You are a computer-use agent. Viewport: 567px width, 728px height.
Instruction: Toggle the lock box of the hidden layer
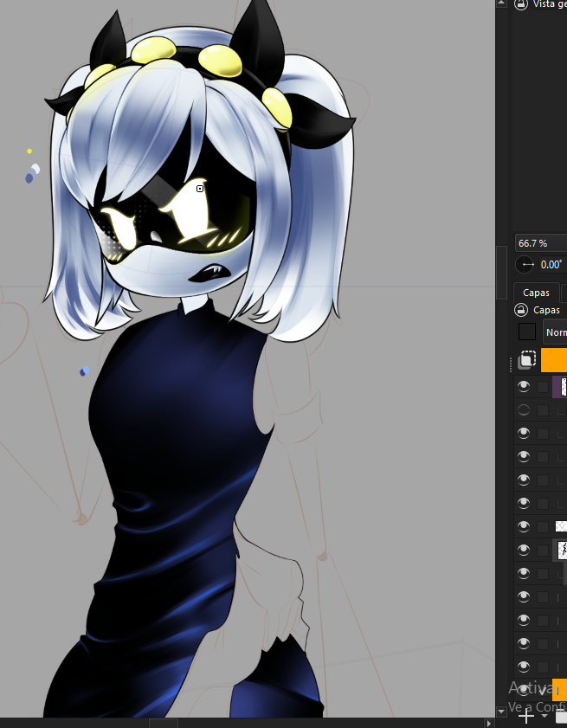pos(543,410)
